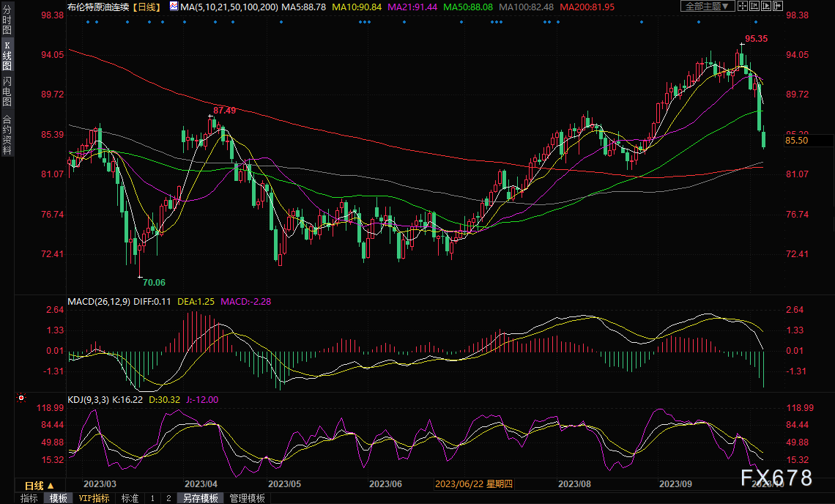
Task: Click the right axis 98.38 price label
Action: tap(797, 15)
